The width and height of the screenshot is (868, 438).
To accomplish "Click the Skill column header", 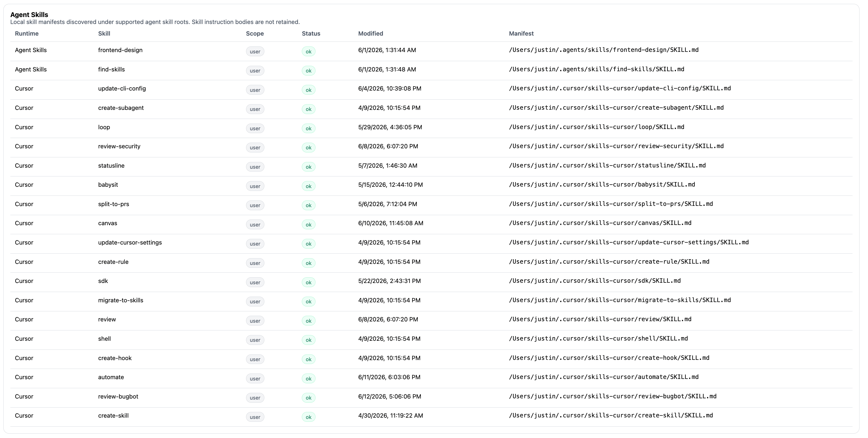I will (104, 34).
